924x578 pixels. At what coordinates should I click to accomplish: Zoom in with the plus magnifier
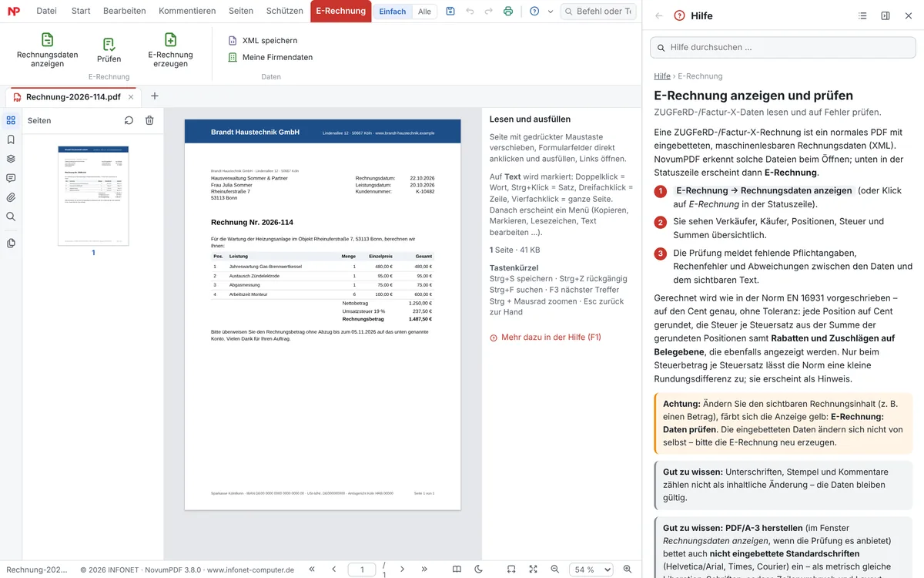point(628,570)
